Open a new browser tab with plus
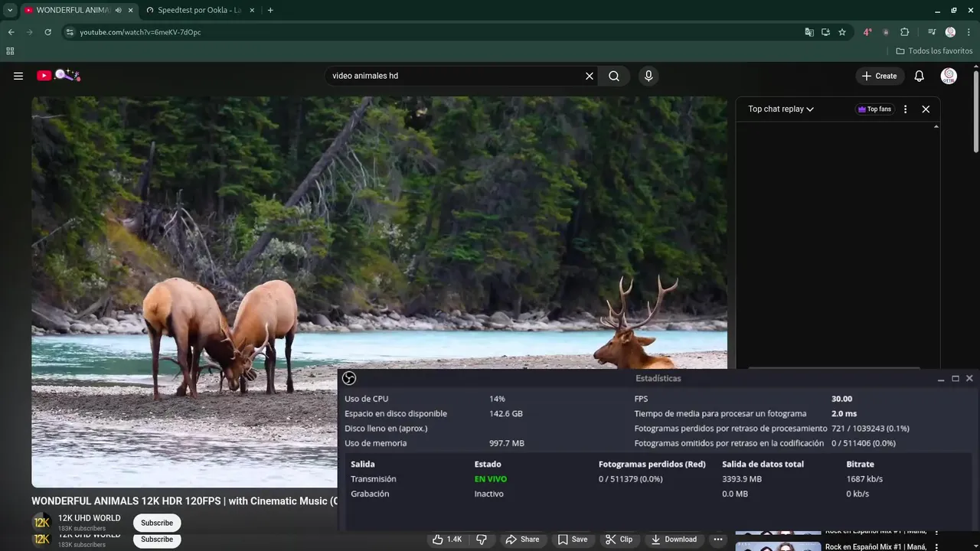The height and width of the screenshot is (551, 980). coord(270,10)
